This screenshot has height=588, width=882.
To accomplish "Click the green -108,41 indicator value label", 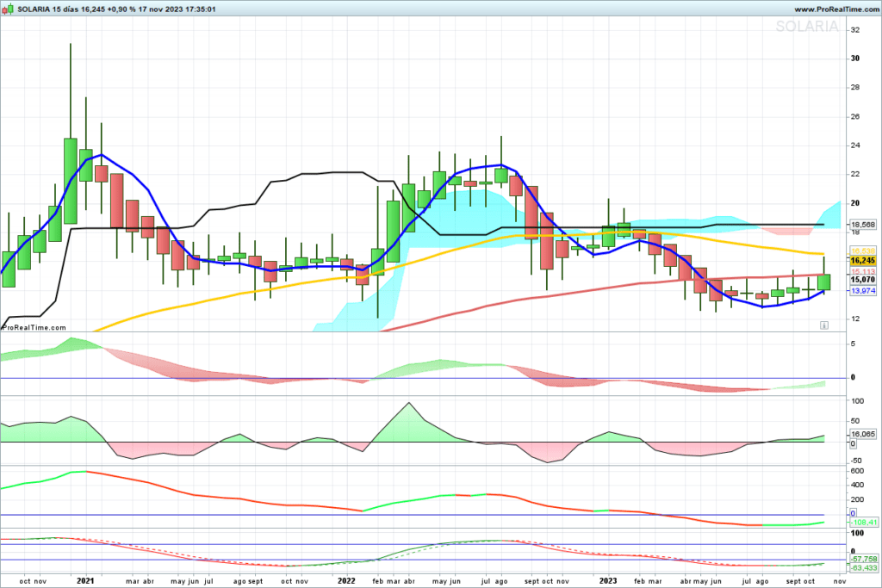I will pyautogui.click(x=862, y=523).
